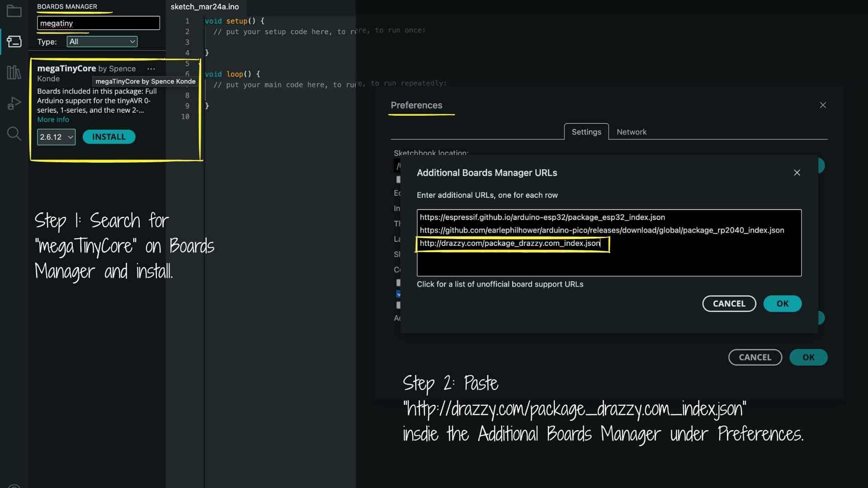Click the megatiny boards search field

click(98, 23)
